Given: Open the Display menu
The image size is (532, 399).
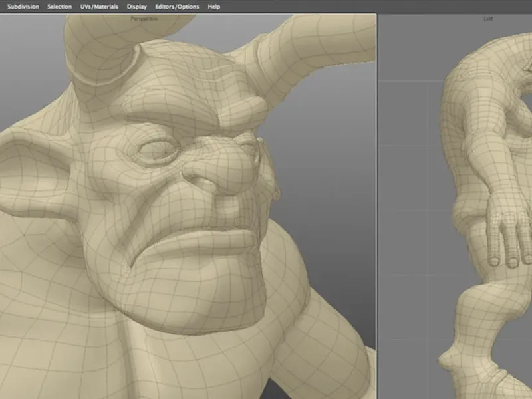Looking at the screenshot, I should pos(137,7).
